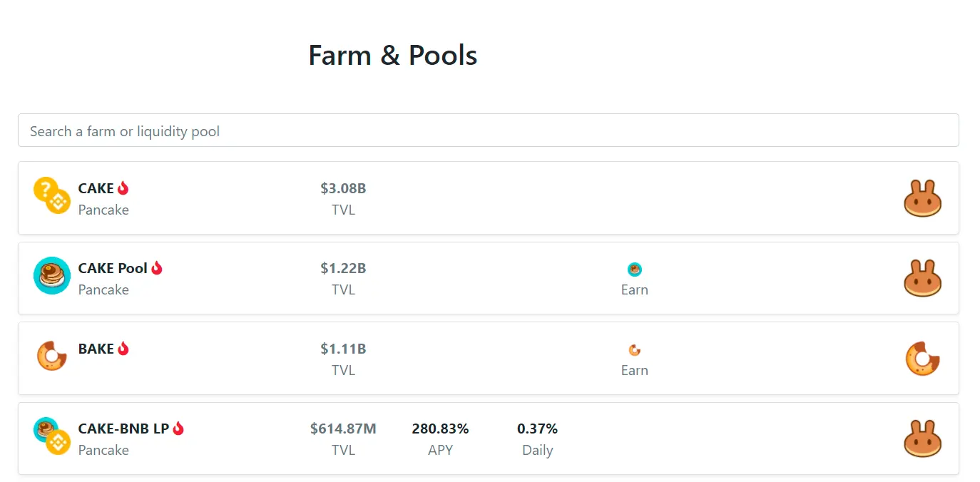Click the fire icon next to BAKE
This screenshot has height=482, width=980.
click(x=123, y=349)
